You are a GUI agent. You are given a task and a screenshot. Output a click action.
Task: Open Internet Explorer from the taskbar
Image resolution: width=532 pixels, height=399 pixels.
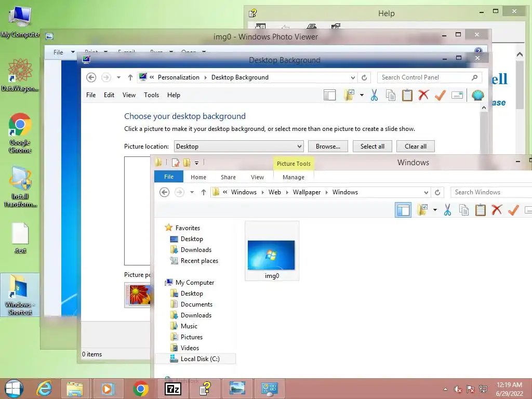[x=45, y=389]
